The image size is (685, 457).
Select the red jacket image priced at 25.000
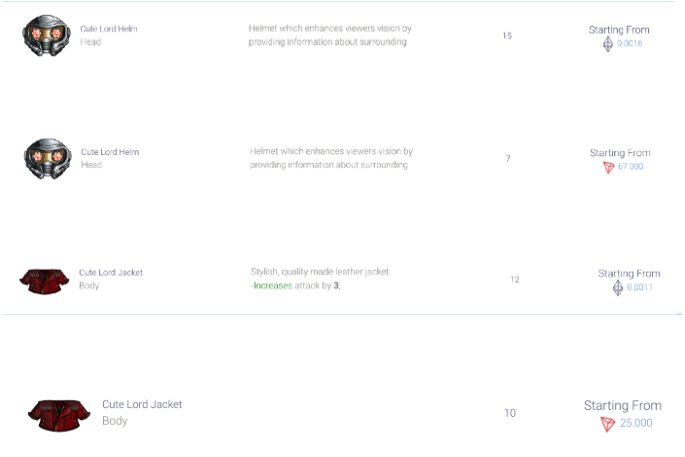click(x=59, y=413)
